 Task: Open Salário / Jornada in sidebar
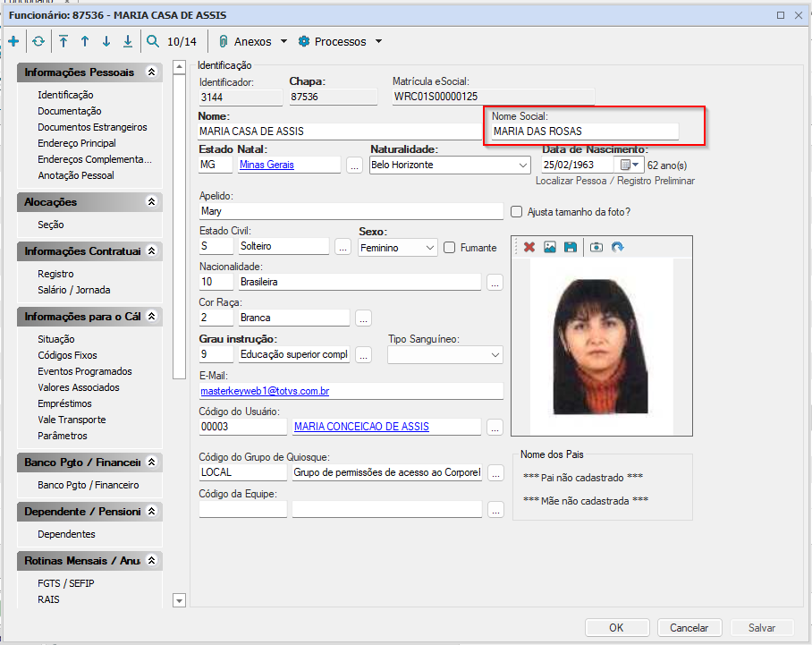[x=73, y=290]
